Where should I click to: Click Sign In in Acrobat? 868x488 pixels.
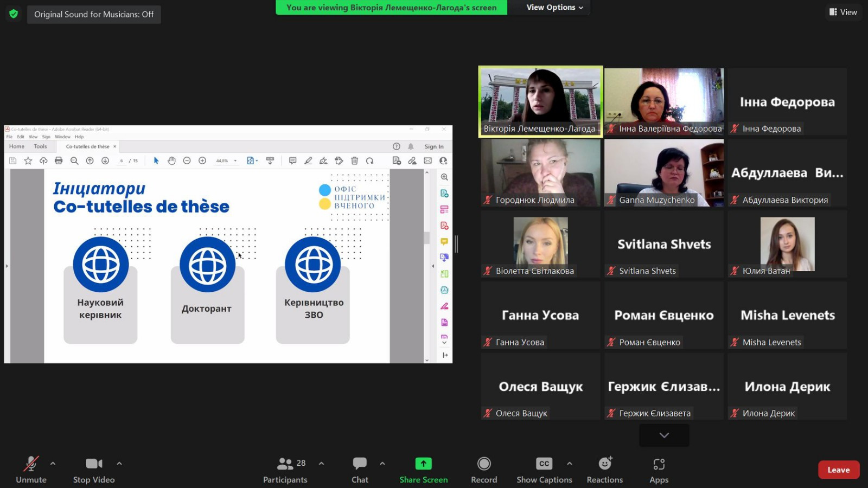[x=434, y=146]
